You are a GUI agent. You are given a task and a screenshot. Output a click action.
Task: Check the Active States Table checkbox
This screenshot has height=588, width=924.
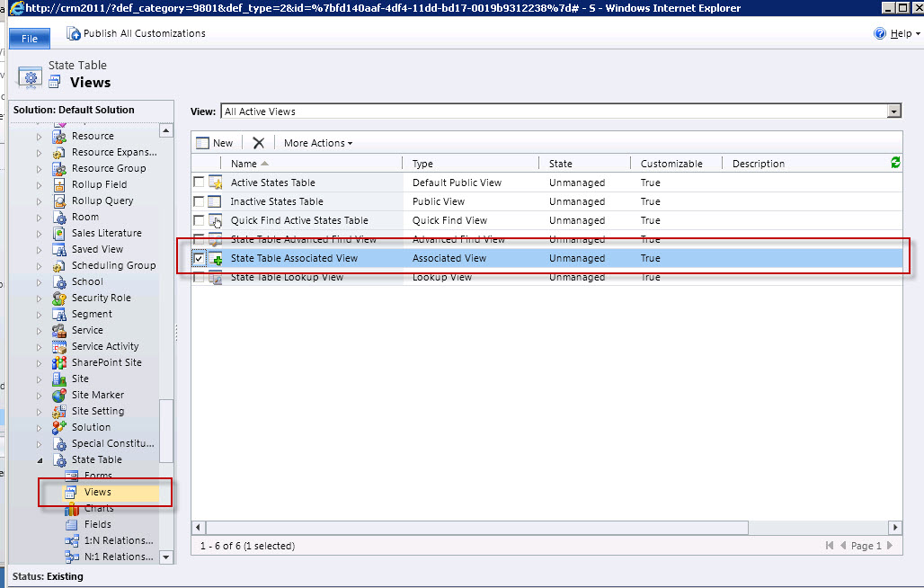[199, 183]
